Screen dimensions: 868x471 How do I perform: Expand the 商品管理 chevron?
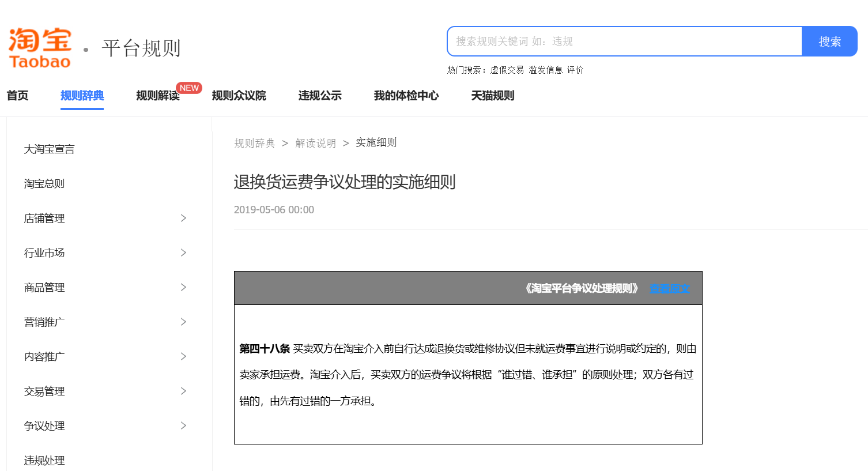point(183,287)
